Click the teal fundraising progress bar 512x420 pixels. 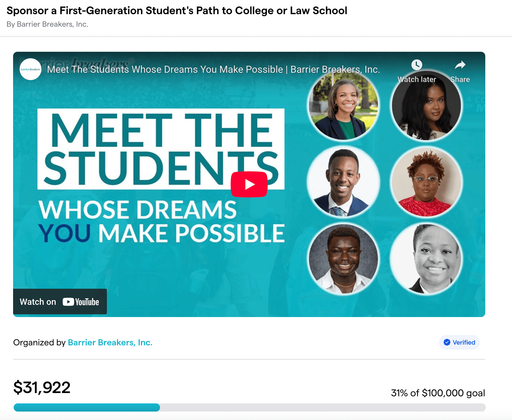(x=87, y=407)
